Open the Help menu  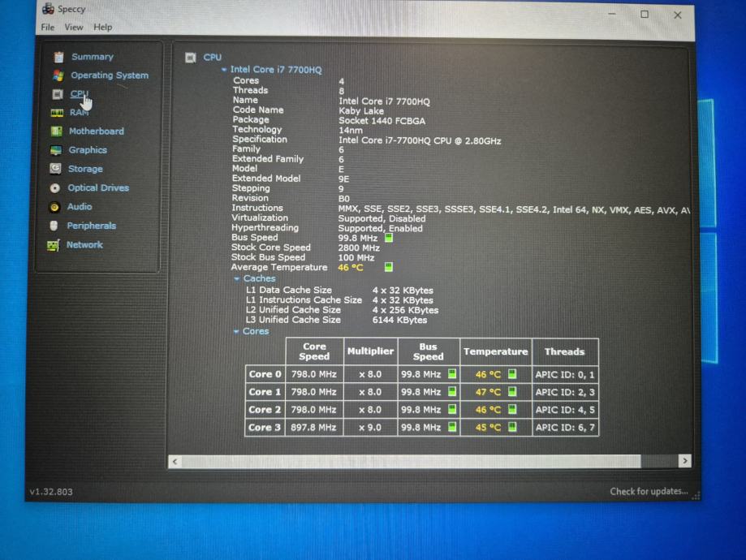103,27
